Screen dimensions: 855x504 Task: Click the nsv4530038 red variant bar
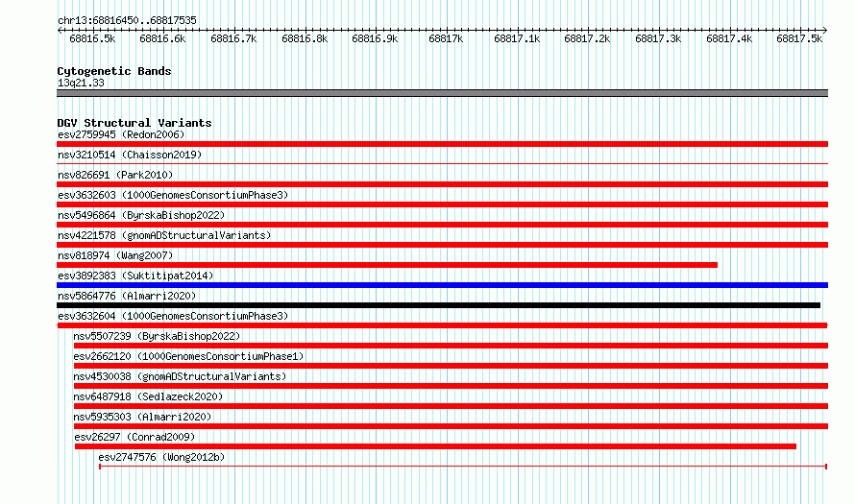click(451, 386)
